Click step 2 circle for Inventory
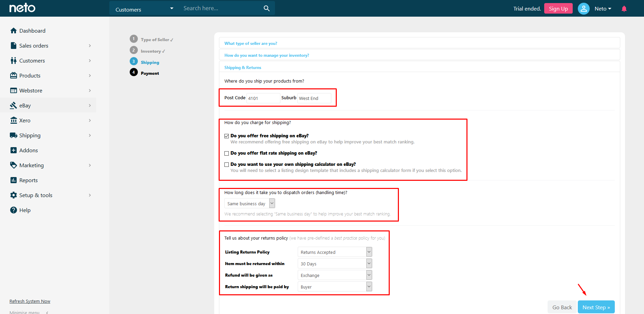Image resolution: width=644 pixels, height=314 pixels. click(x=134, y=50)
